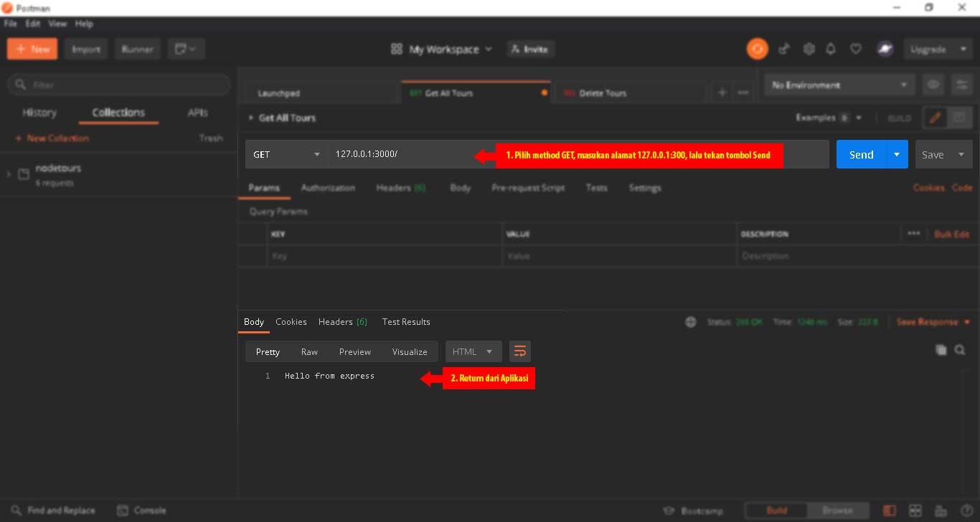The image size is (980, 522).
Task: Expand the nodetours collection
Action: 9,173
